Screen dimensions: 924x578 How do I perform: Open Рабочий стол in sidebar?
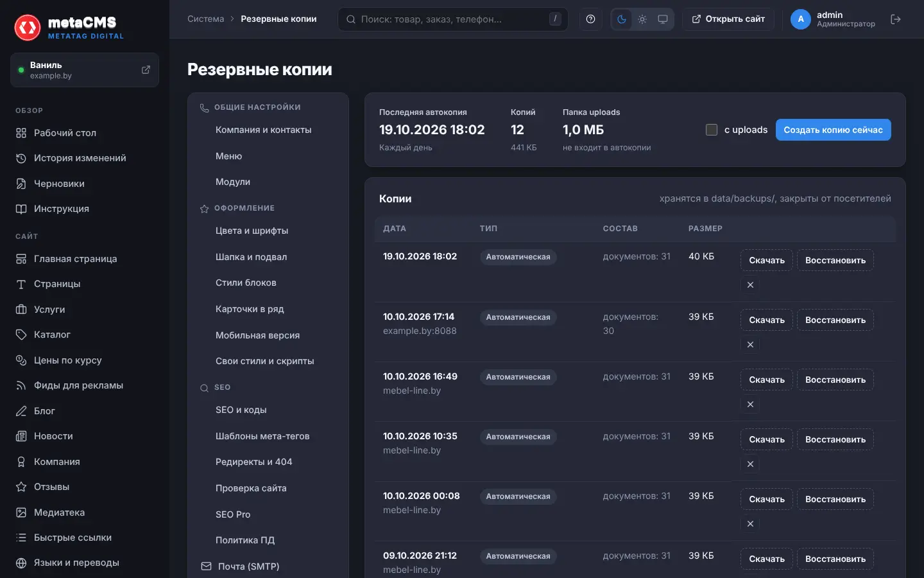[85, 133]
